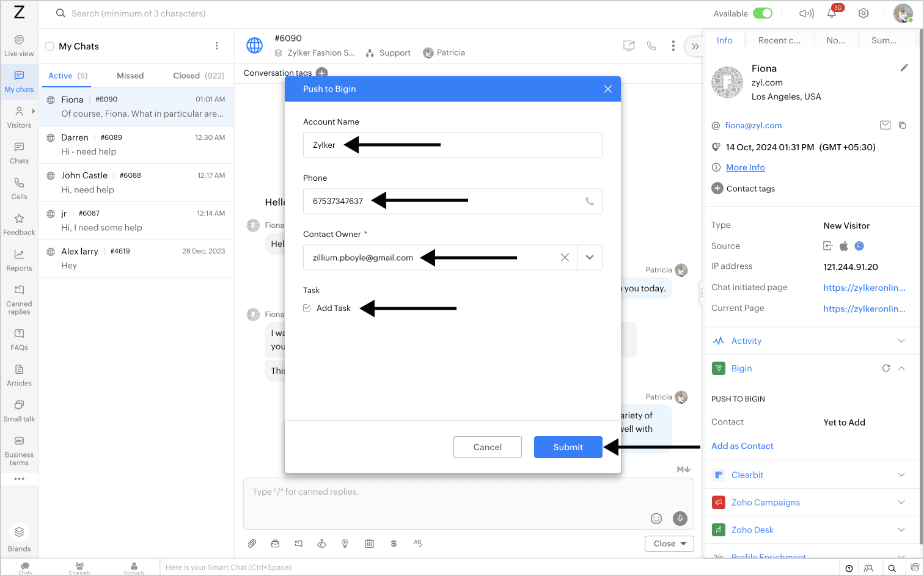Open Darren chat #6089

(x=136, y=144)
